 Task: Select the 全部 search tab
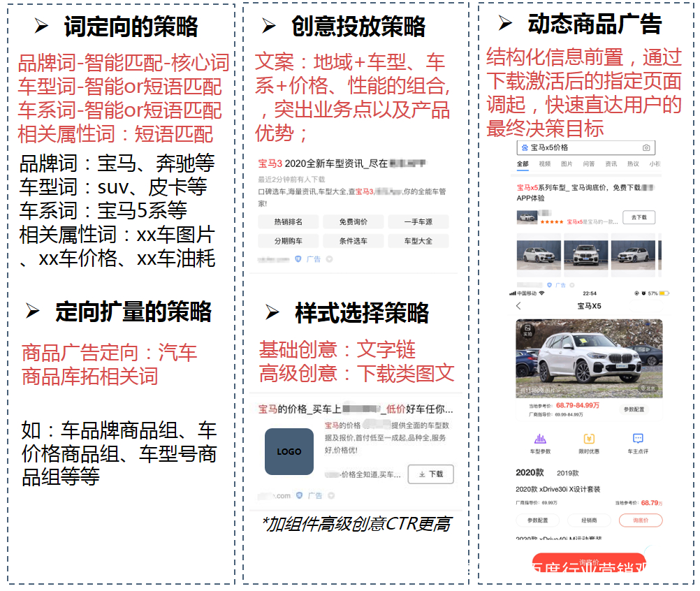[523, 164]
